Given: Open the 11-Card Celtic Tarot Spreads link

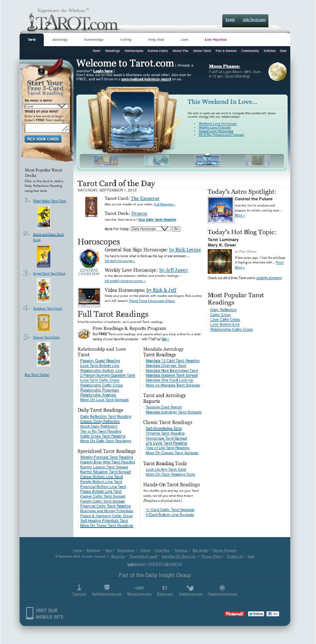Looking at the screenshot, I should tap(170, 510).
